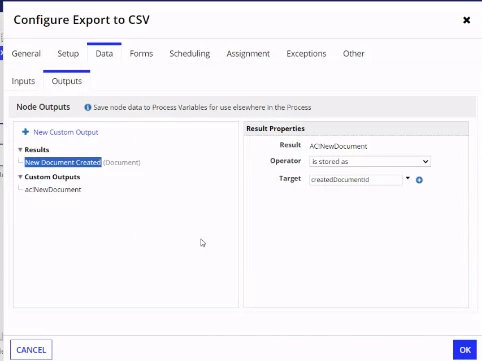Screen dimensions: 482x361
Task: Switch to the Inputs sub-tab
Action: click(x=23, y=81)
